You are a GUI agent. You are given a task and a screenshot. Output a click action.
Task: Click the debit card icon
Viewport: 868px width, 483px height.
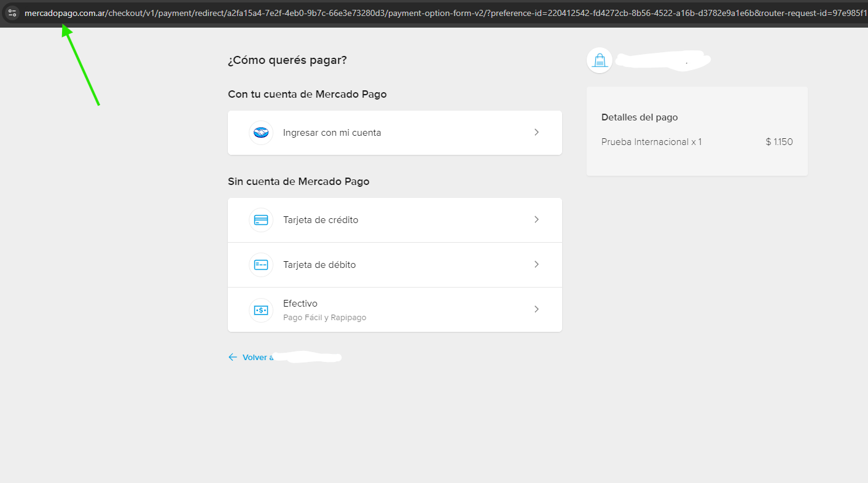click(x=261, y=265)
